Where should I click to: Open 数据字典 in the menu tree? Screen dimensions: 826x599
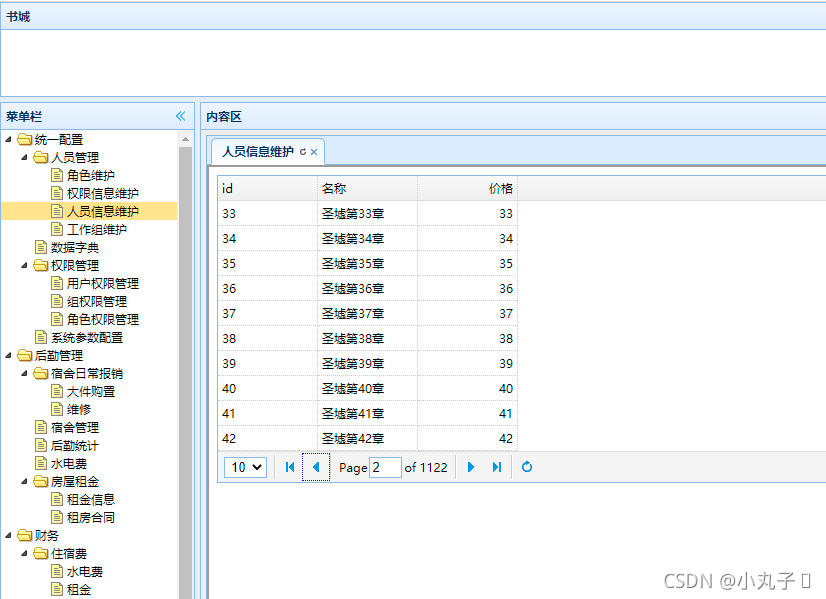point(75,248)
